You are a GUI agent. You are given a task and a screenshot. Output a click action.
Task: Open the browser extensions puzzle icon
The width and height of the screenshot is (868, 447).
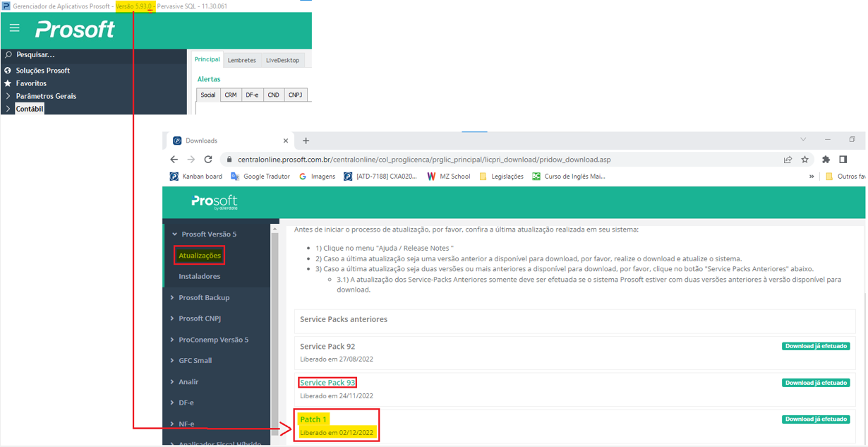coord(826,160)
